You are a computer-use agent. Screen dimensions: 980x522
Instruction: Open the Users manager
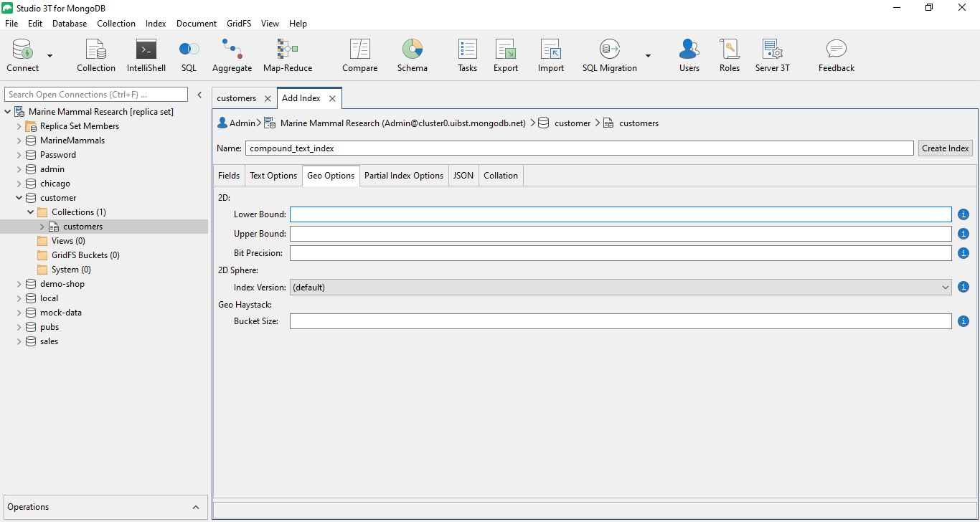(x=689, y=54)
